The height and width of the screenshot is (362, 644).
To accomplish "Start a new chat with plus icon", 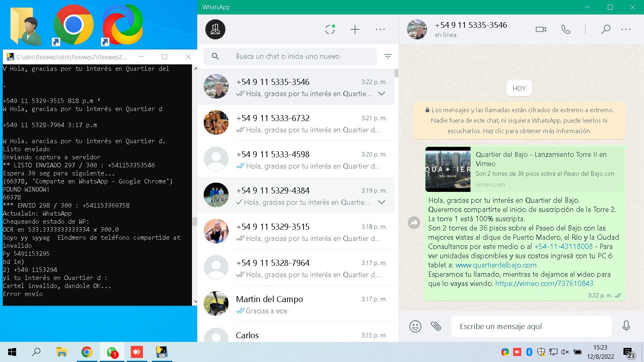I will click(355, 29).
